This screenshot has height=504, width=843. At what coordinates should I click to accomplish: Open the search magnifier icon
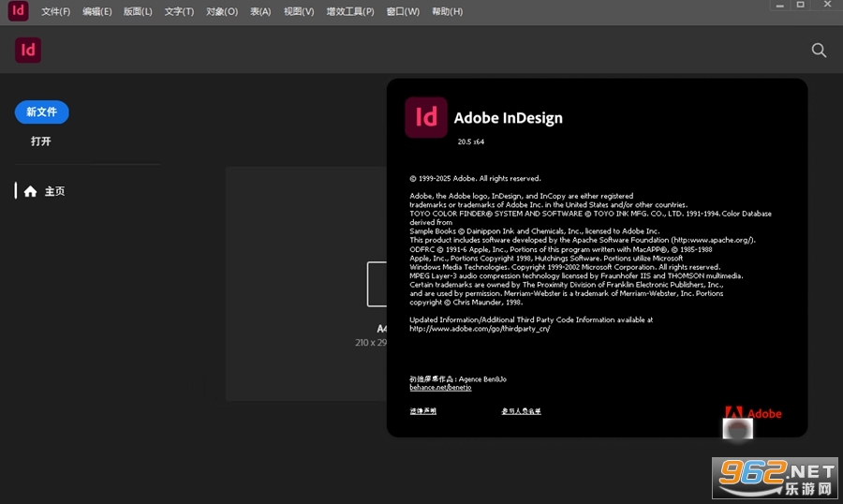point(819,51)
